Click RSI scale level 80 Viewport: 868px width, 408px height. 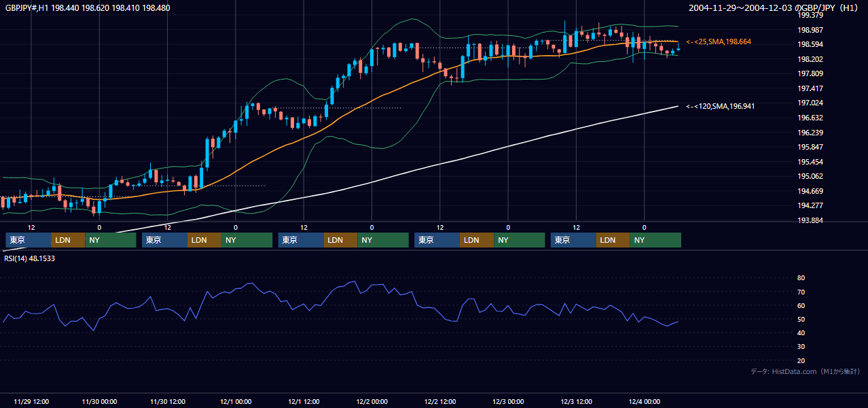coord(801,278)
